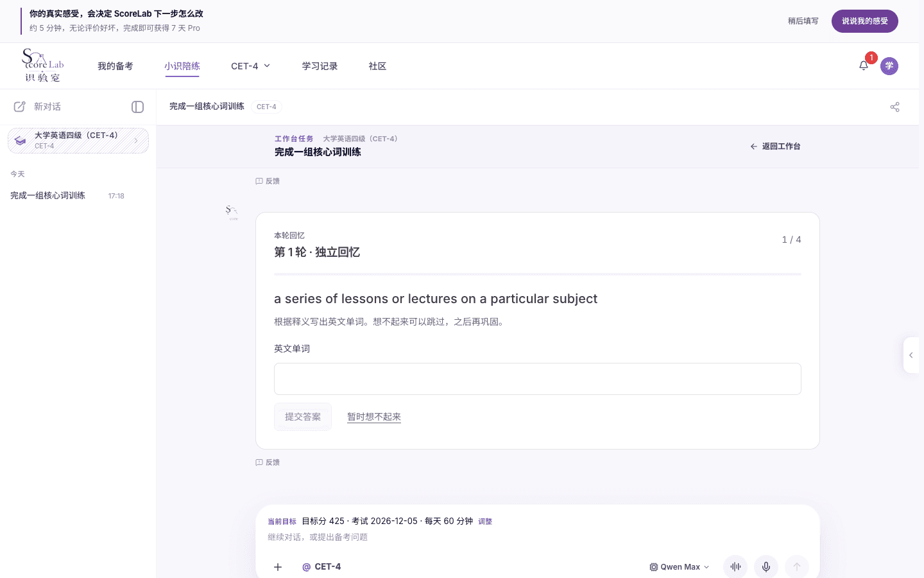This screenshot has width=924, height=578.
Task: Click 说说我的感受 button
Action: pyautogui.click(x=865, y=21)
